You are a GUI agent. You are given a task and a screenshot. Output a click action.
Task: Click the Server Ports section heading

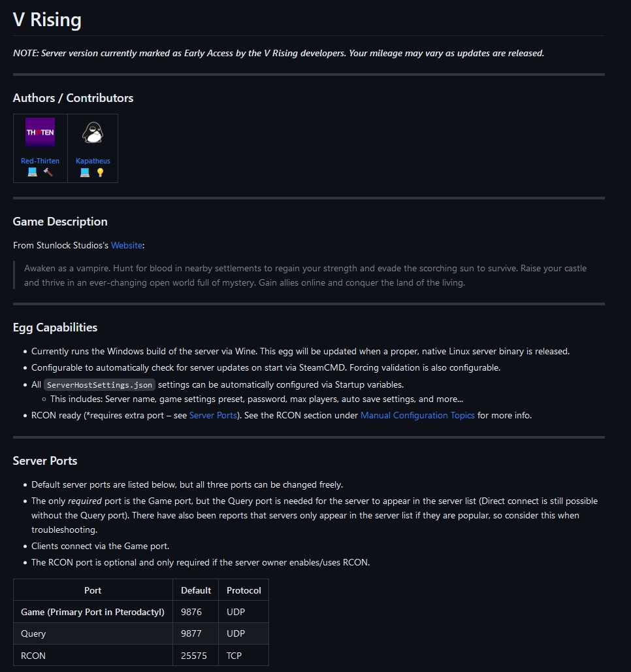click(45, 461)
